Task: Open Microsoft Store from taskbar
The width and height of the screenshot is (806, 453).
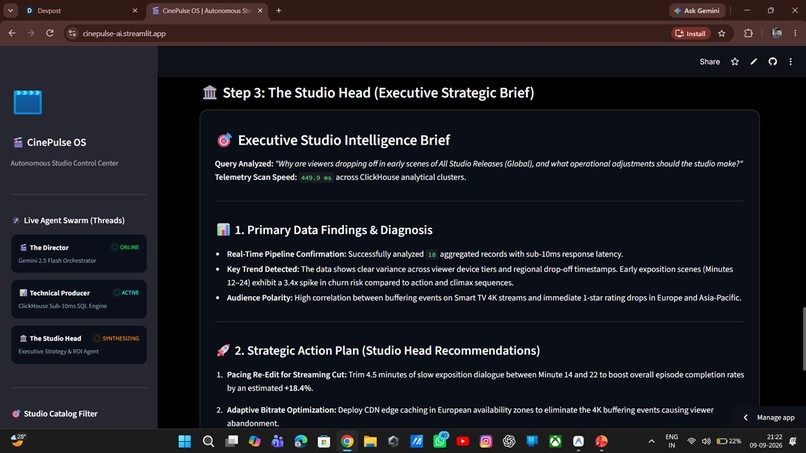Action: 324,441
